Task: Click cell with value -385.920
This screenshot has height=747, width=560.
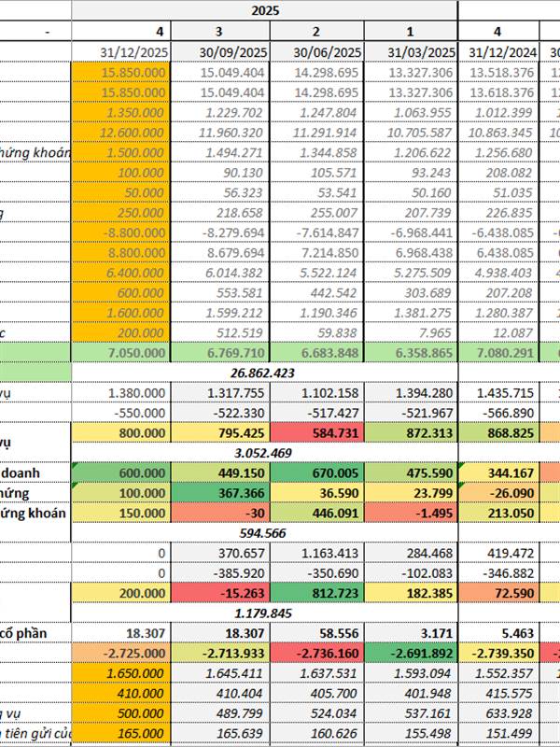Action: [220, 572]
